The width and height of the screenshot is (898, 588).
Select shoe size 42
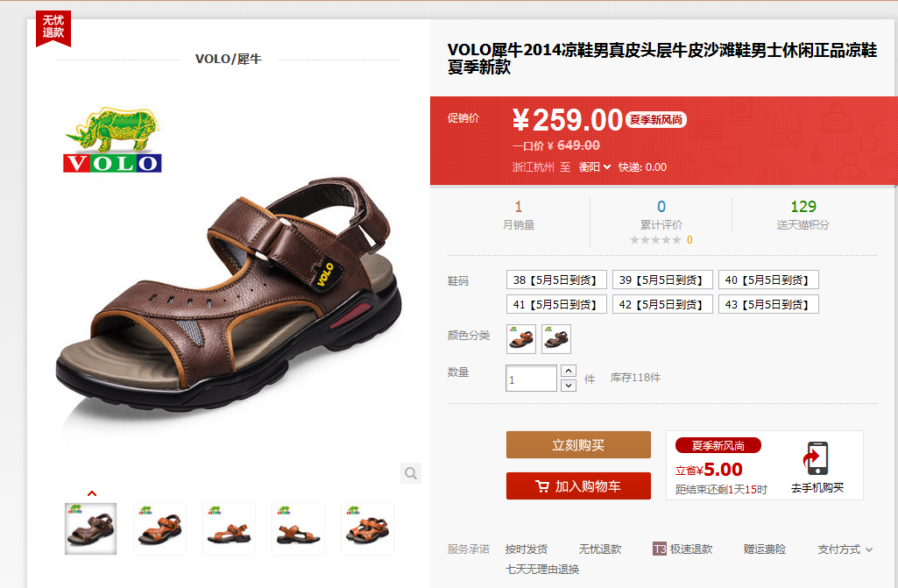pos(662,304)
